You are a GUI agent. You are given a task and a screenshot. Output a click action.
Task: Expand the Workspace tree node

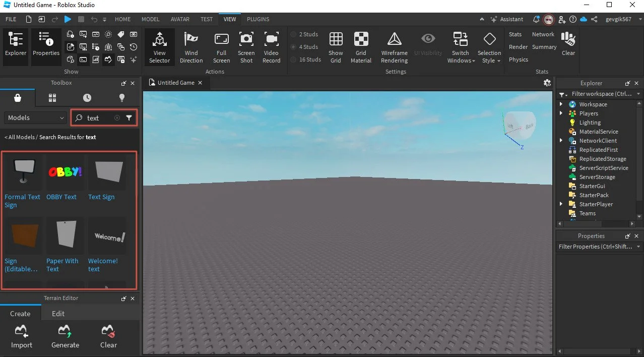[x=561, y=104]
